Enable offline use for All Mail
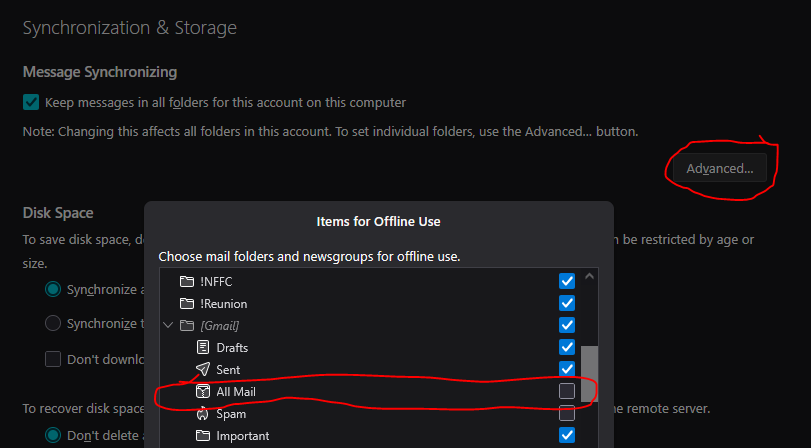The image size is (811, 448). (567, 391)
